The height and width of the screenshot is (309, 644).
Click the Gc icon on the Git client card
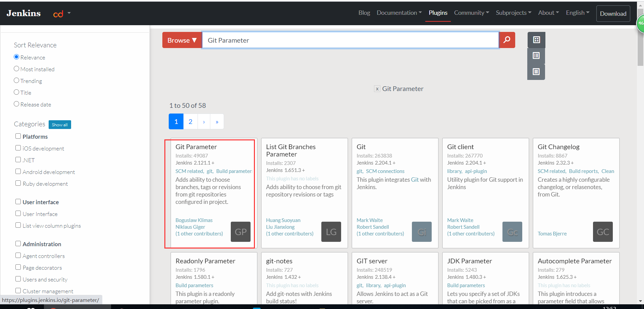pyautogui.click(x=512, y=232)
